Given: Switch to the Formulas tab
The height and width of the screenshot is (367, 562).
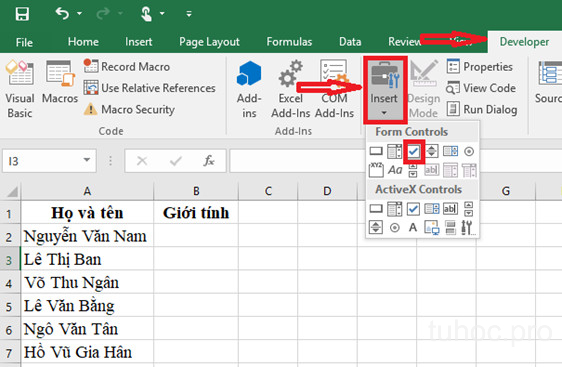Looking at the screenshot, I should pyautogui.click(x=289, y=42).
